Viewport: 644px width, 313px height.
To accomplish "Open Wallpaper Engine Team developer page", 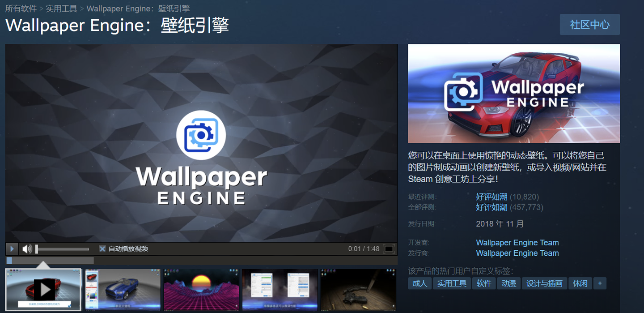I will pos(517,242).
